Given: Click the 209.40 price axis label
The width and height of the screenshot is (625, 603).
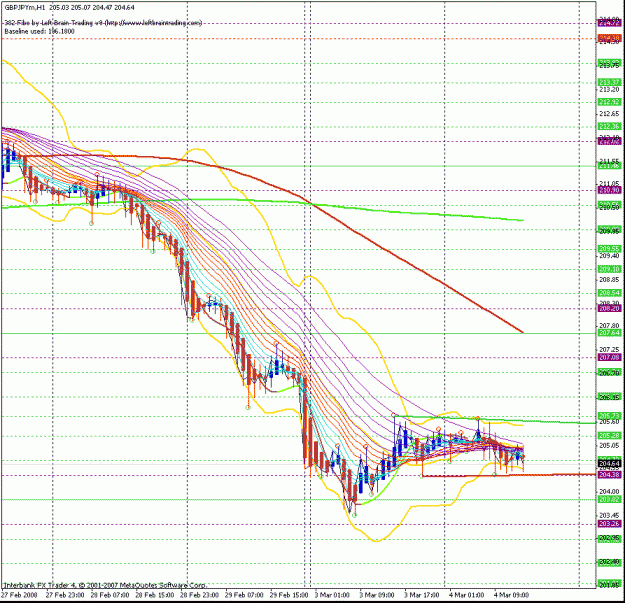Looking at the screenshot, I should (609, 256).
